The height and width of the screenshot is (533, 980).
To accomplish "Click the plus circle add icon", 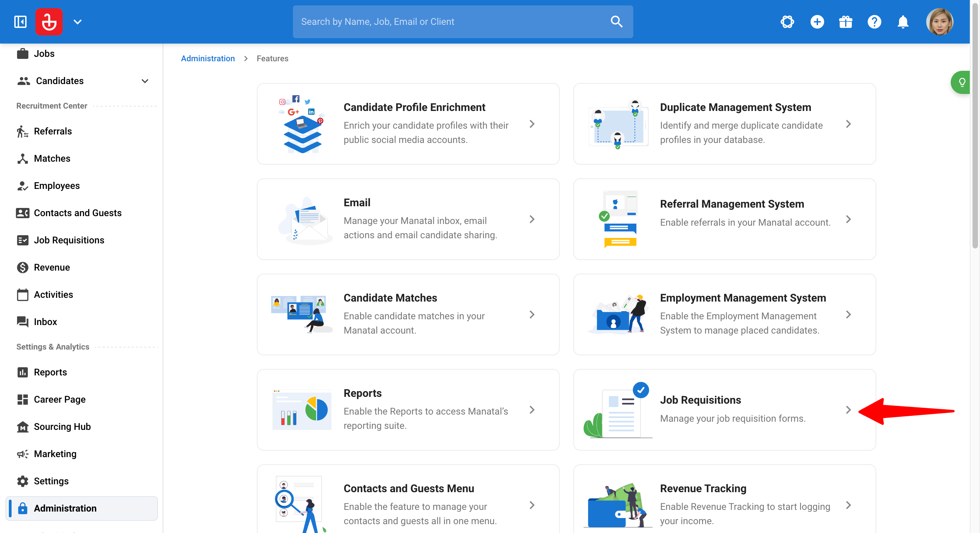I will click(817, 22).
